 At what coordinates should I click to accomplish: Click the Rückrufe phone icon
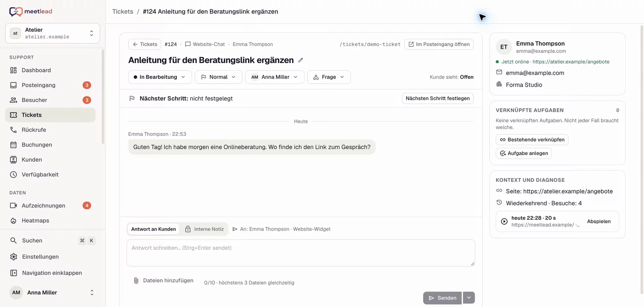[x=13, y=130]
